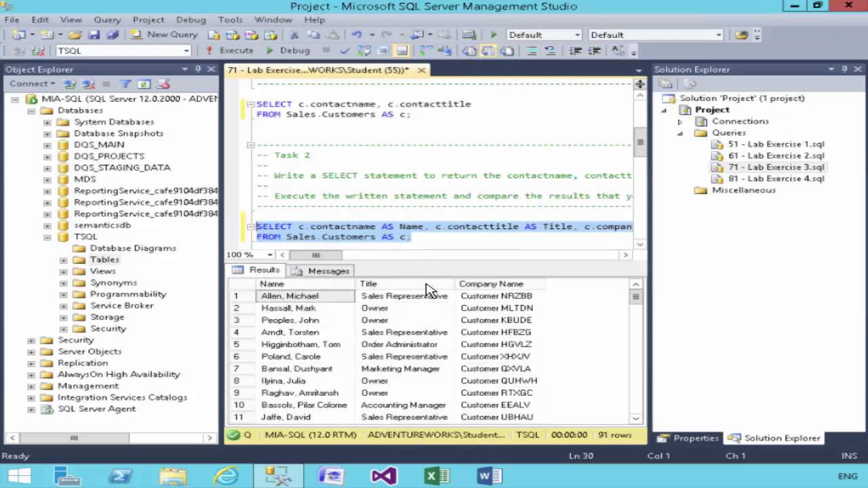Collapse Queries folder in Solution Explorer

680,134
